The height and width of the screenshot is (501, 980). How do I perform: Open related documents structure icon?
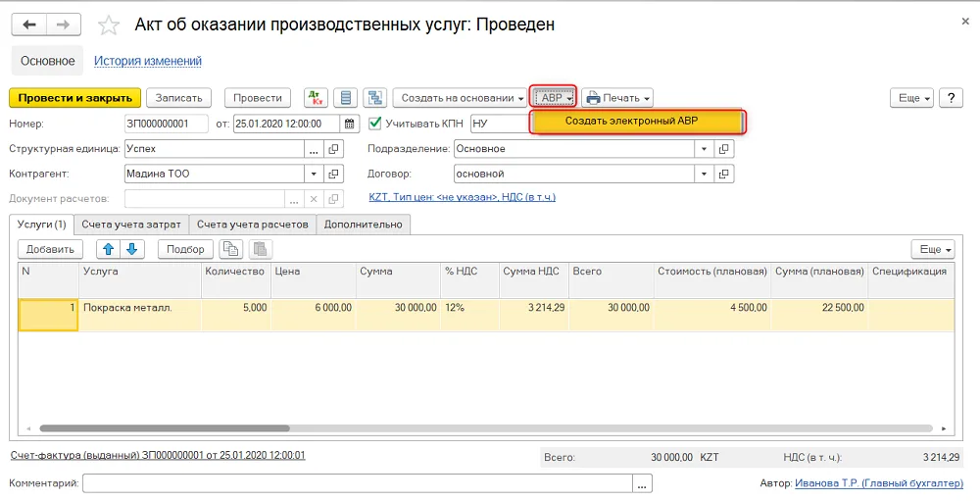(x=375, y=98)
